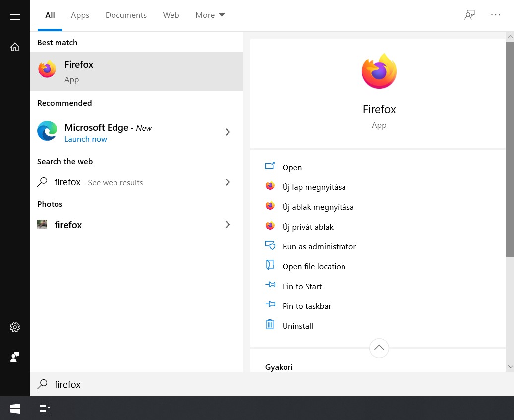This screenshot has height=420, width=514.
Task: Expand firefox web results chevron
Action: coord(228,182)
